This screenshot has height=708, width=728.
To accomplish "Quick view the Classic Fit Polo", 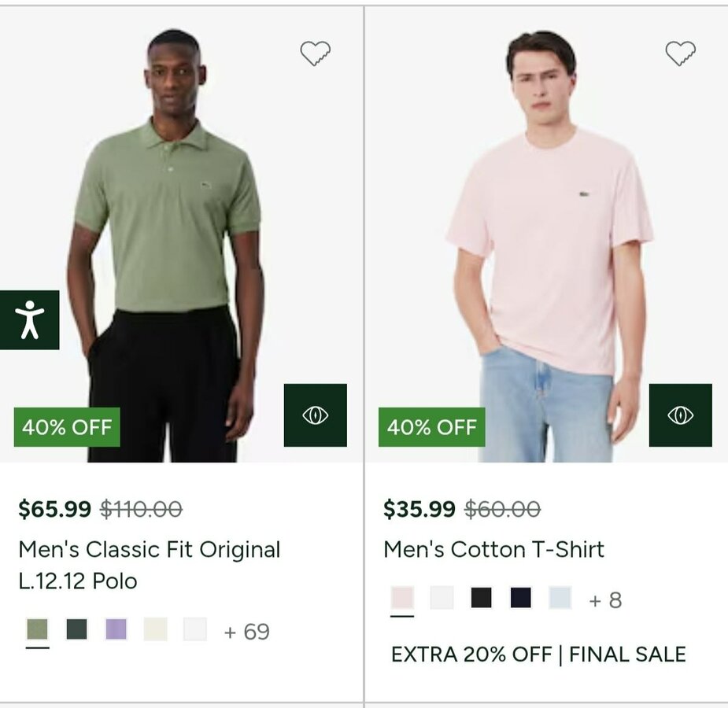I will [x=315, y=415].
